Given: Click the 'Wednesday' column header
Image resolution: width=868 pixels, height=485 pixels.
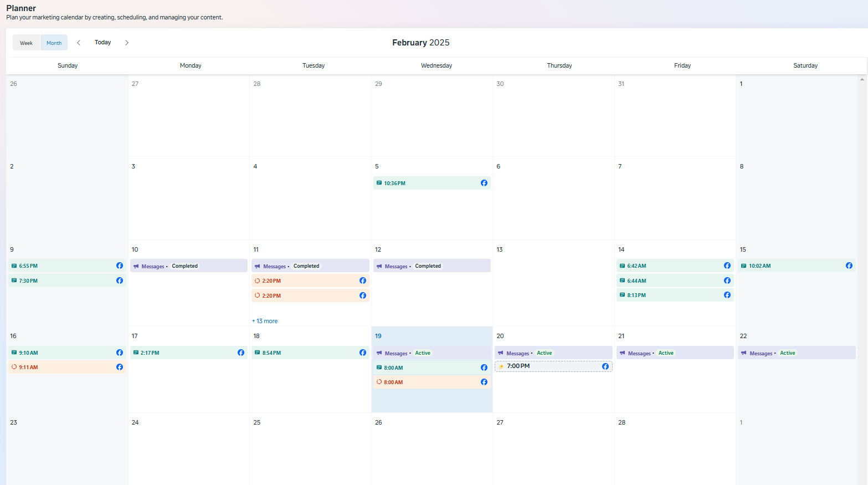Looking at the screenshot, I should click(x=436, y=65).
